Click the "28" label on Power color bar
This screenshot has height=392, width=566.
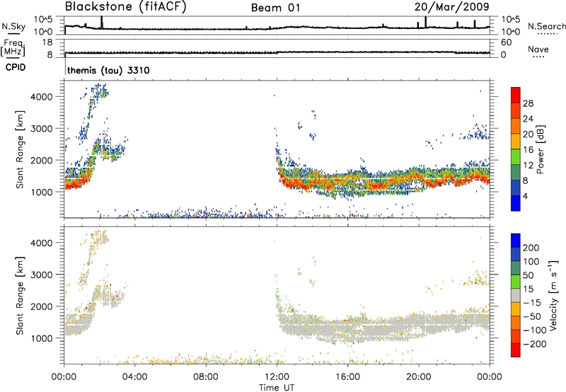pos(528,103)
